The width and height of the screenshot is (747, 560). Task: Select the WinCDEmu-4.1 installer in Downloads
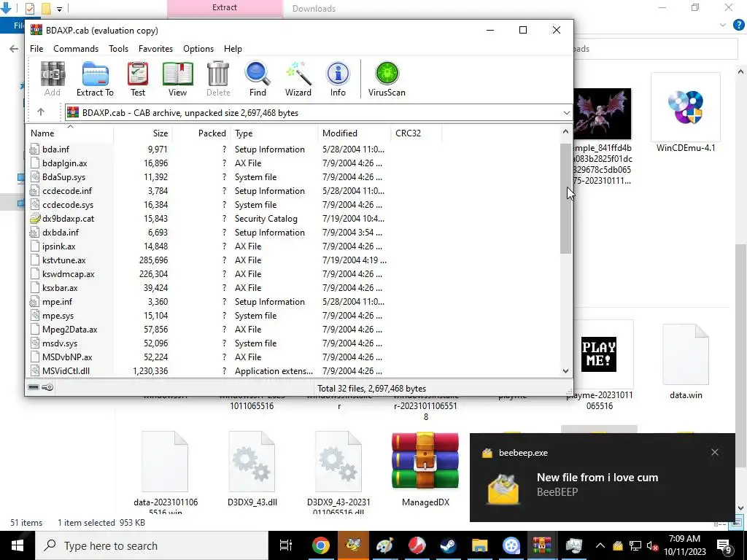(x=686, y=113)
